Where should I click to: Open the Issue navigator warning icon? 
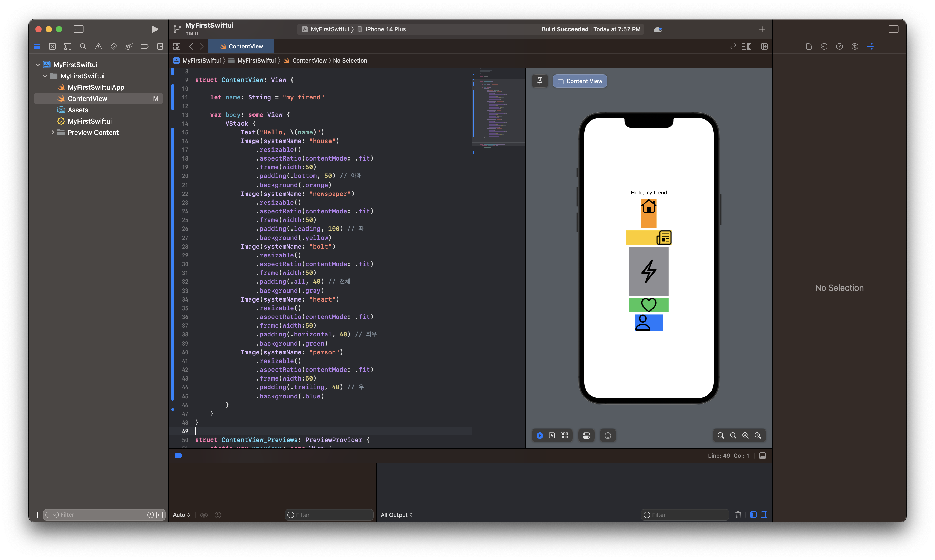[99, 46]
